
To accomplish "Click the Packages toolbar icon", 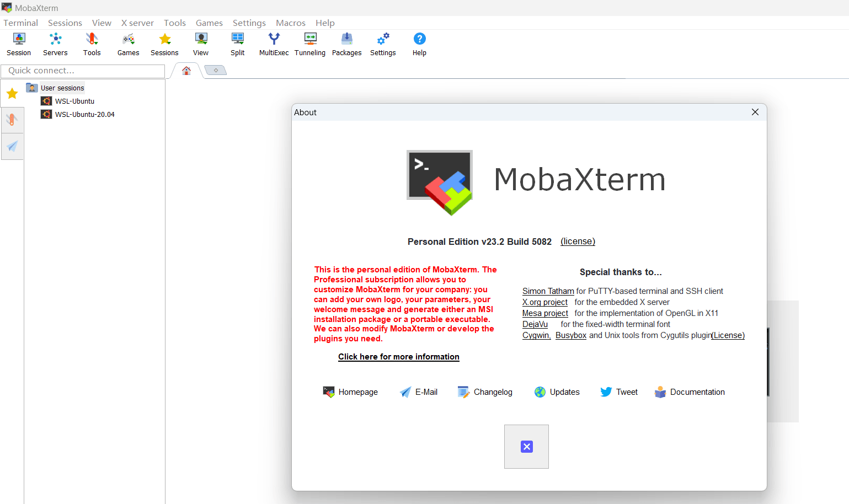I will [x=346, y=44].
